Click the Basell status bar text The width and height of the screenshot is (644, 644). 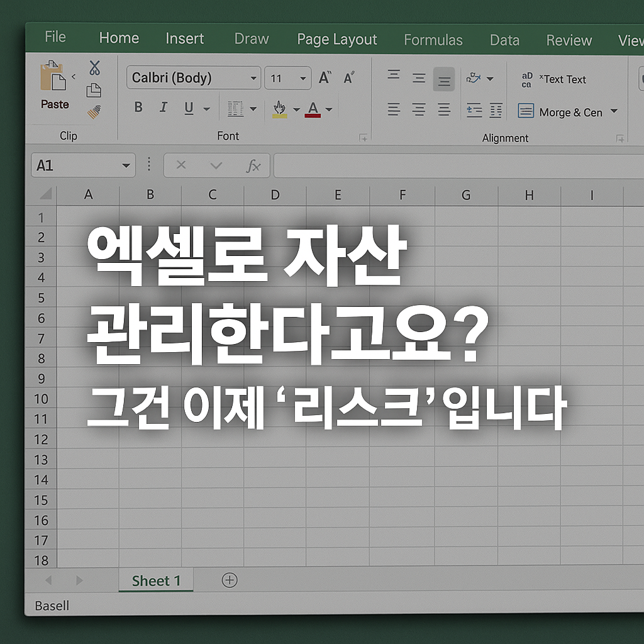coord(52,606)
